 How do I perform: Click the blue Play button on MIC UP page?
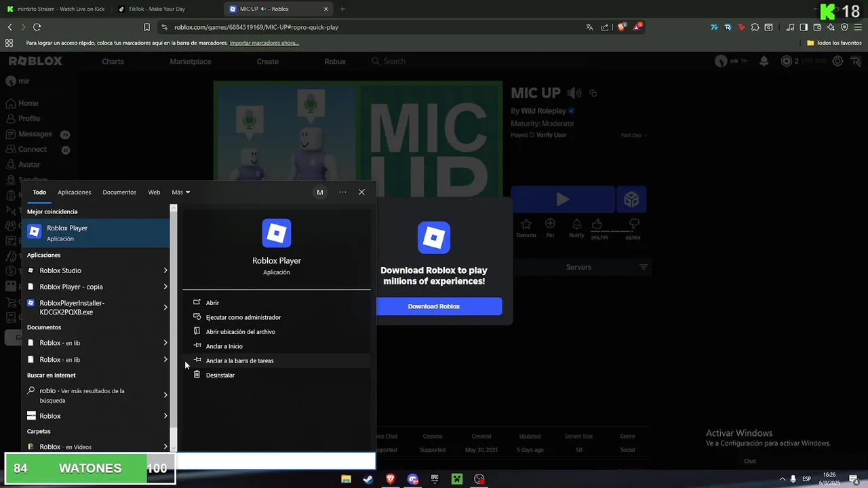pyautogui.click(x=563, y=199)
